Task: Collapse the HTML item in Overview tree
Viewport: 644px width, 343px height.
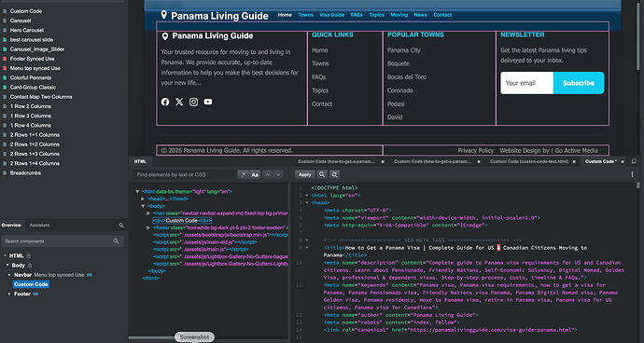Action: click(x=5, y=256)
